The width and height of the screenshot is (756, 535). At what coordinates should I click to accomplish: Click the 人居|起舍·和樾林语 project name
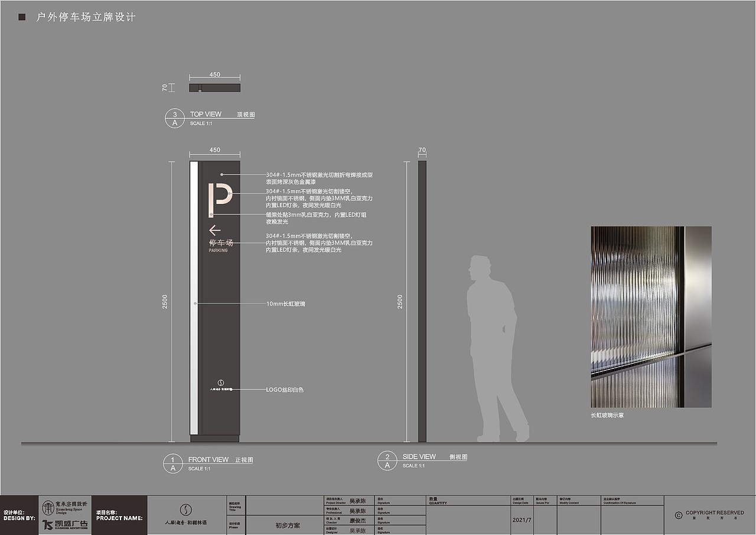[186, 523]
